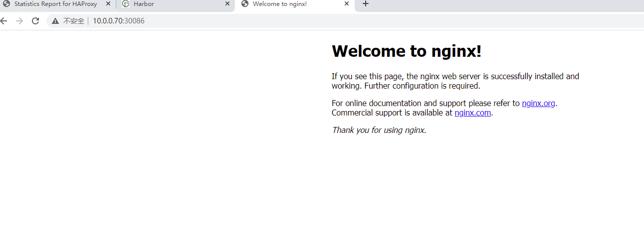Image resolution: width=644 pixels, height=239 pixels.
Task: Open the nginx.org link
Action: point(538,104)
